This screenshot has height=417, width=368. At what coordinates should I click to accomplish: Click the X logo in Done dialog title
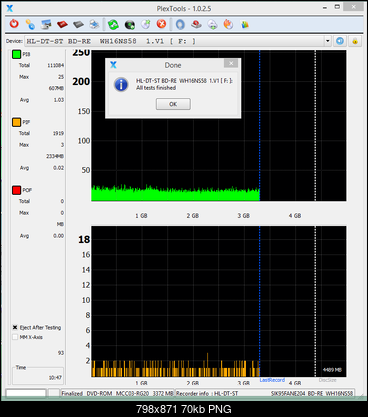click(x=113, y=65)
